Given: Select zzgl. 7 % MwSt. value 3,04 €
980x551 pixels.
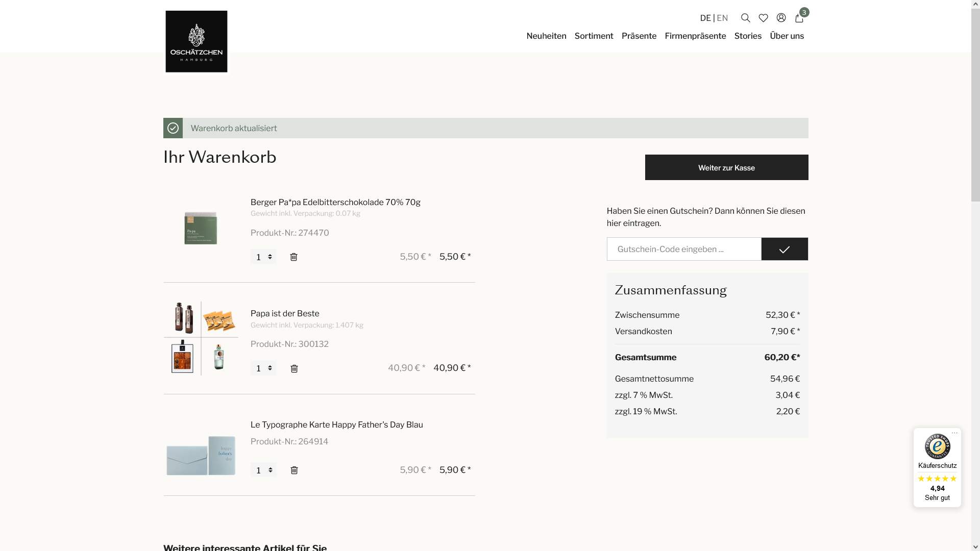Looking at the screenshot, I should 788,395.
